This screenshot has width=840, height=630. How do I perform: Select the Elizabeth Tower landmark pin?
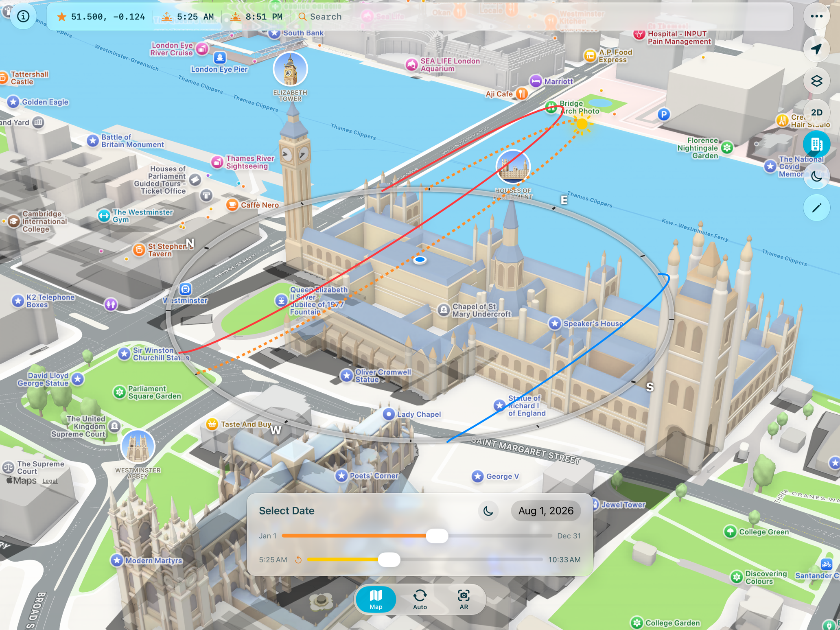[290, 69]
